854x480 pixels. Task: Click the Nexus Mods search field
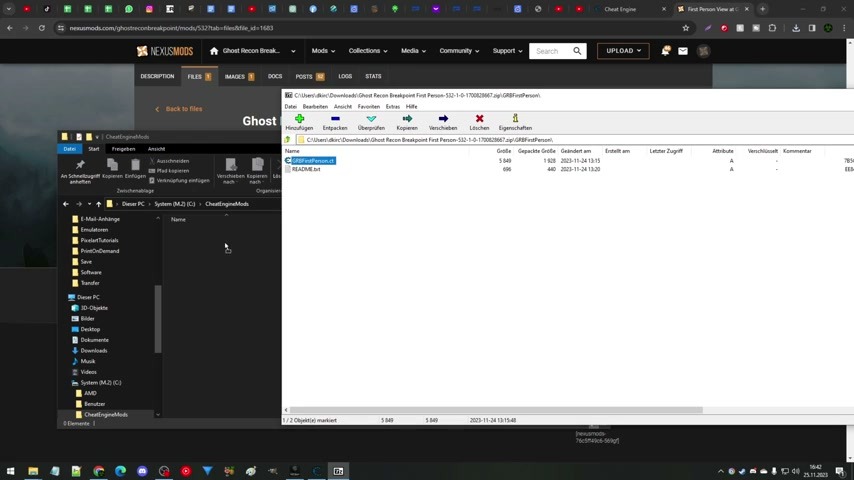click(x=550, y=51)
